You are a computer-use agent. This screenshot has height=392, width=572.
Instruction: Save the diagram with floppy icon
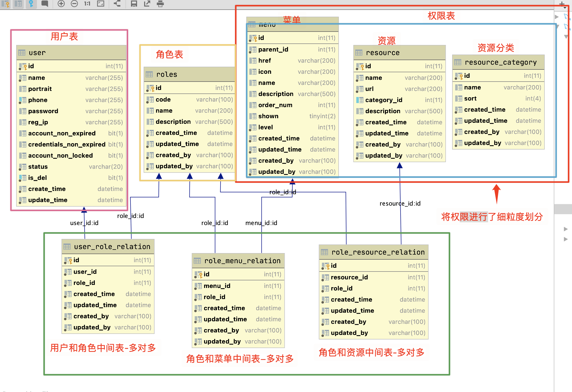click(x=134, y=4)
